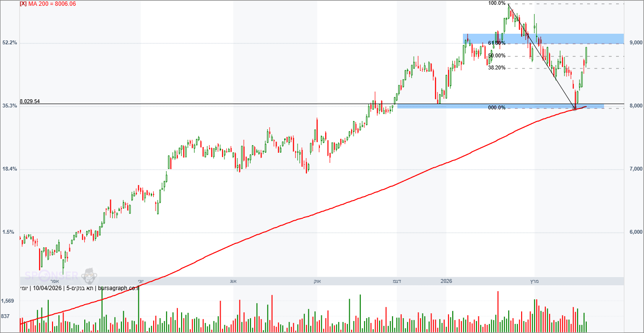Click the 38.20% Fibonacci retracement label
The image size is (644, 333).
pos(497,68)
